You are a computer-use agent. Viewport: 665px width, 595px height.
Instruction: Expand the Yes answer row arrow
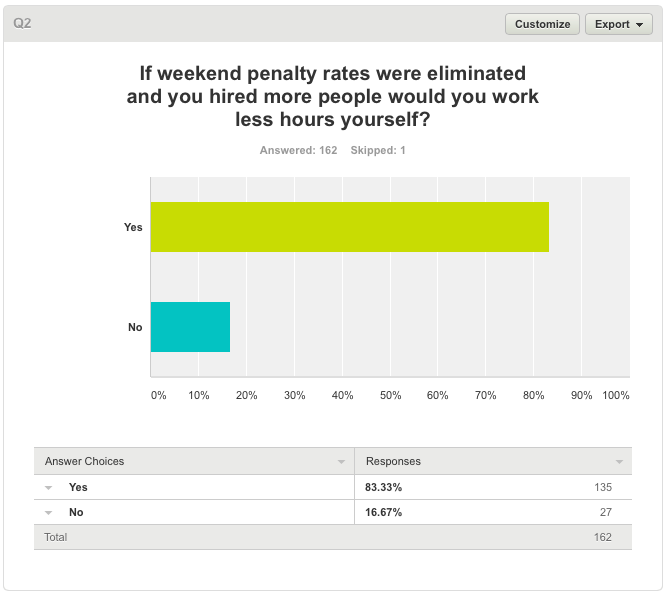[x=48, y=488]
